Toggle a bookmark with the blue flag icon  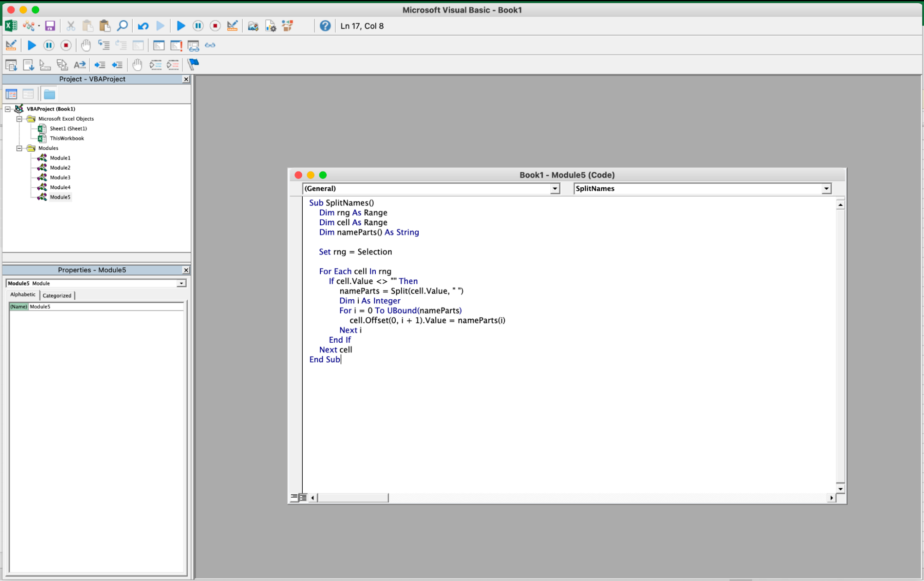click(193, 65)
